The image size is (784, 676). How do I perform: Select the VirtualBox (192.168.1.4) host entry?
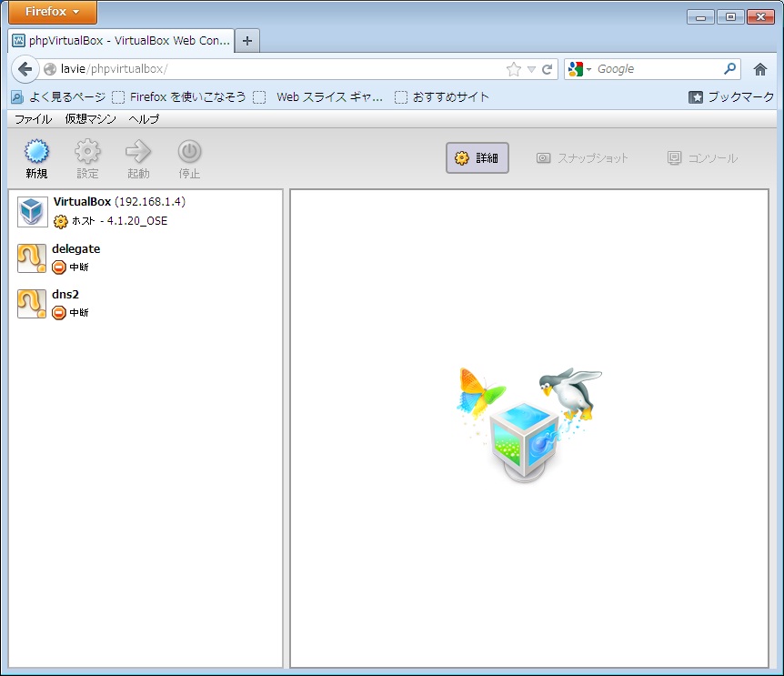point(119,201)
